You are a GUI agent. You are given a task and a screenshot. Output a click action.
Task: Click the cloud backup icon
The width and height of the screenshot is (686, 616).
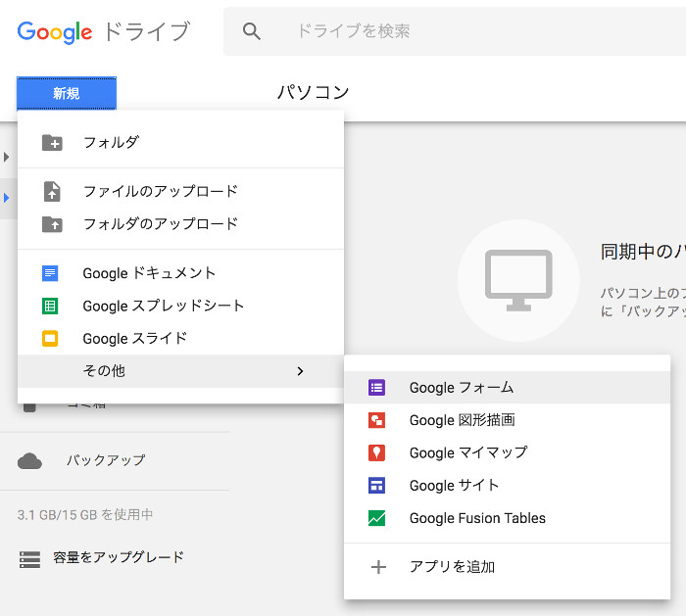pos(29,461)
